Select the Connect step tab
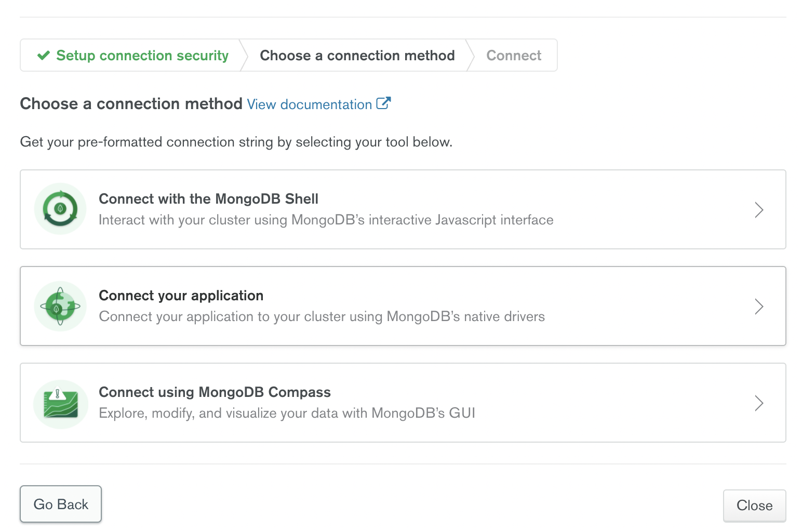Image resolution: width=802 pixels, height=532 pixels. tap(513, 55)
